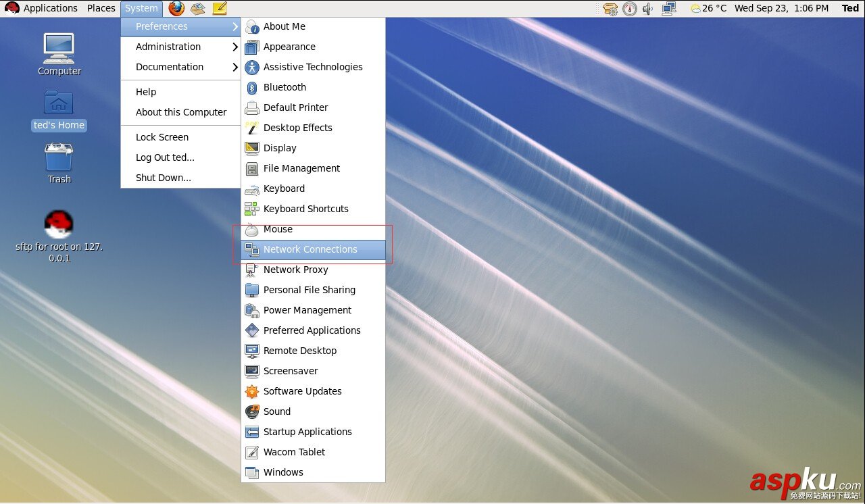This screenshot has width=865, height=504.
Task: Open Keyboard Shortcuts preferences
Action: pos(313,209)
